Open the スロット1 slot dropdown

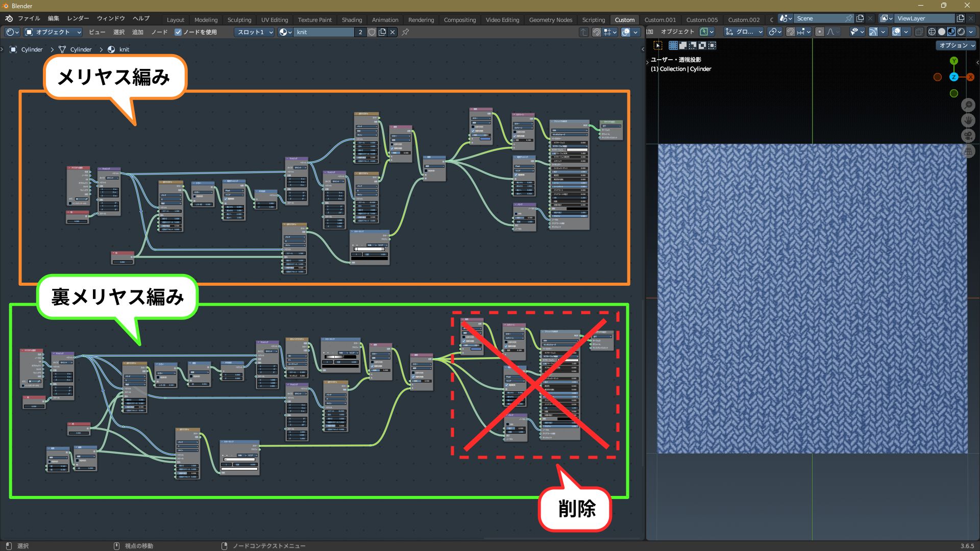point(254,32)
